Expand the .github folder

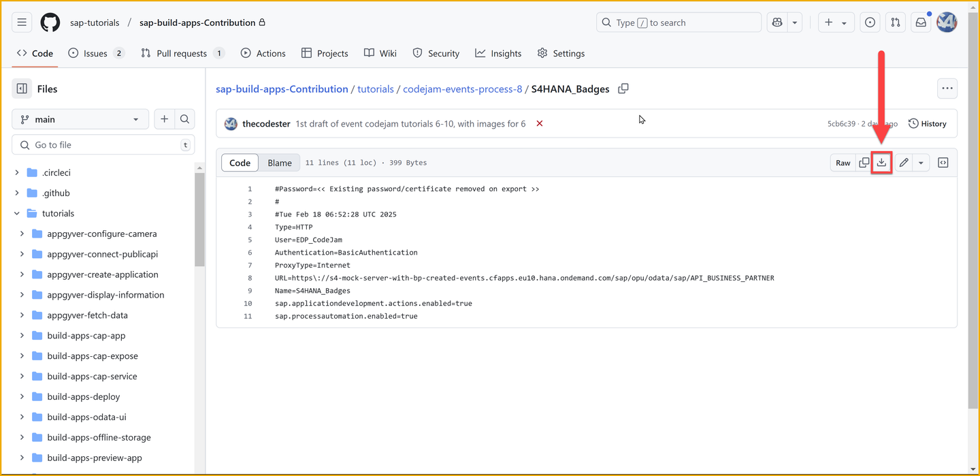(17, 193)
